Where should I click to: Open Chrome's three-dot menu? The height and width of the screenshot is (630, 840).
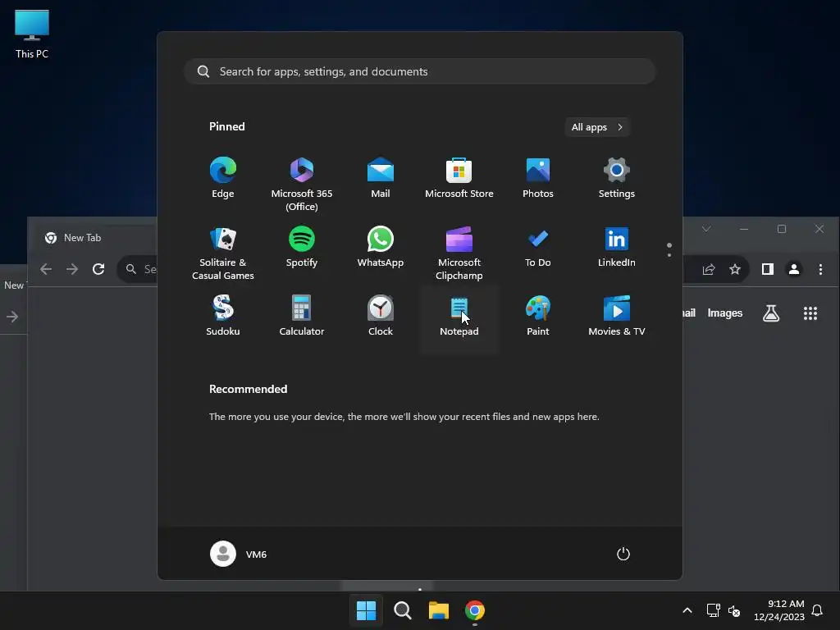pos(820,269)
